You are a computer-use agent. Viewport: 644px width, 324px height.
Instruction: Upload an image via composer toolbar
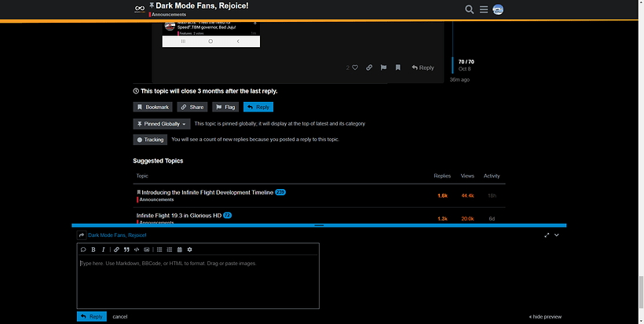147,249
